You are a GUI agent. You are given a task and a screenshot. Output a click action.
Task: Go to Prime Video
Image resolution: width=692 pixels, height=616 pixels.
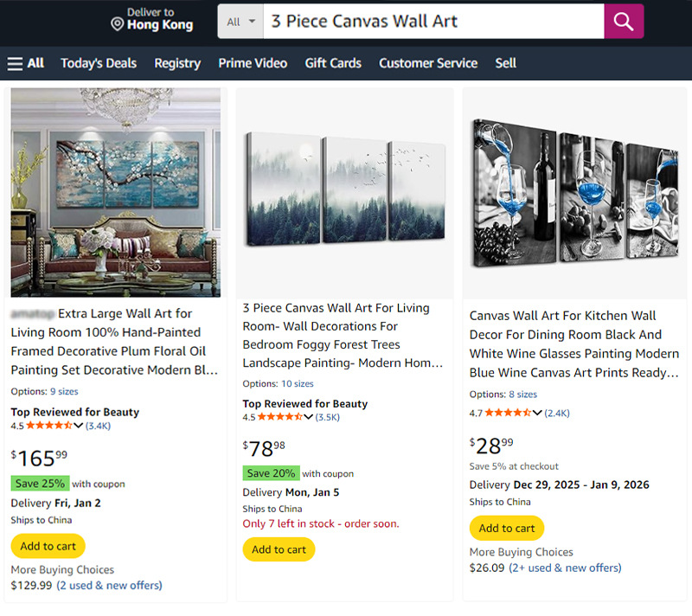(253, 63)
